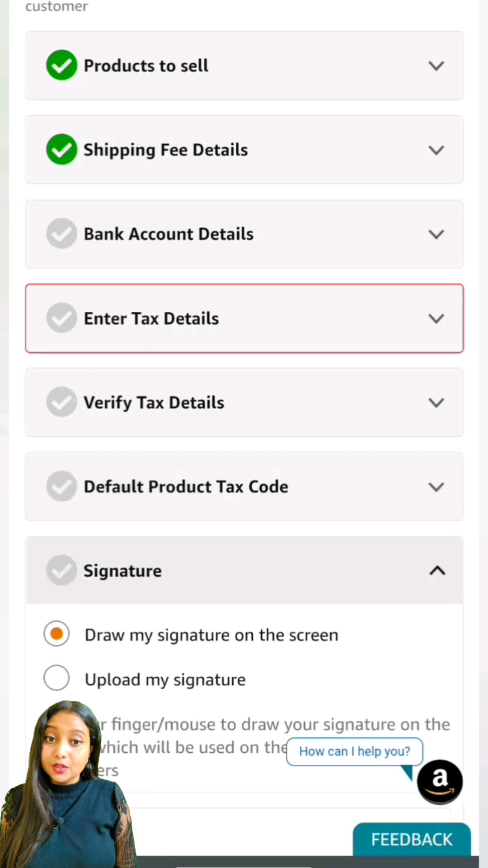The height and width of the screenshot is (868, 488).
Task: Expand the Products to sell chevron
Action: (436, 66)
